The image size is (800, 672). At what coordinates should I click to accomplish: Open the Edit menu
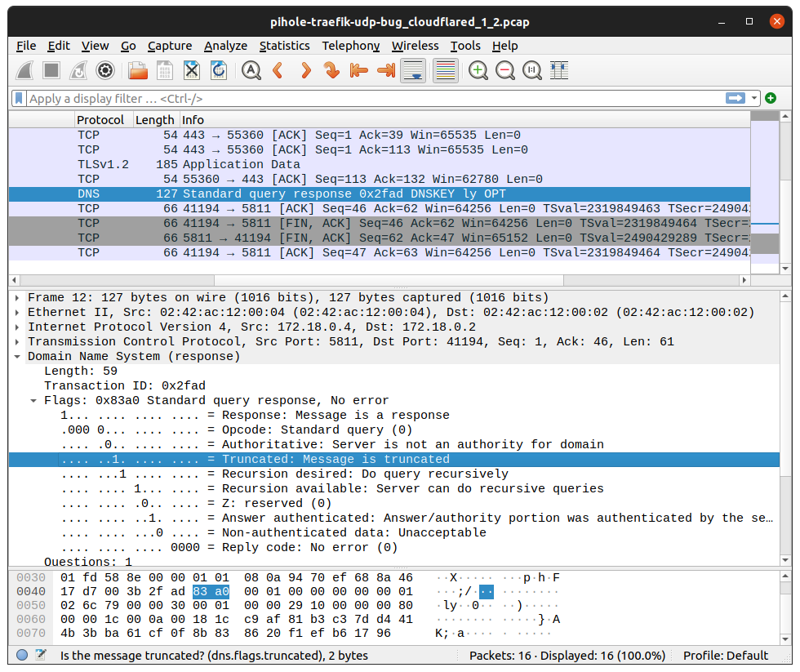[x=59, y=46]
